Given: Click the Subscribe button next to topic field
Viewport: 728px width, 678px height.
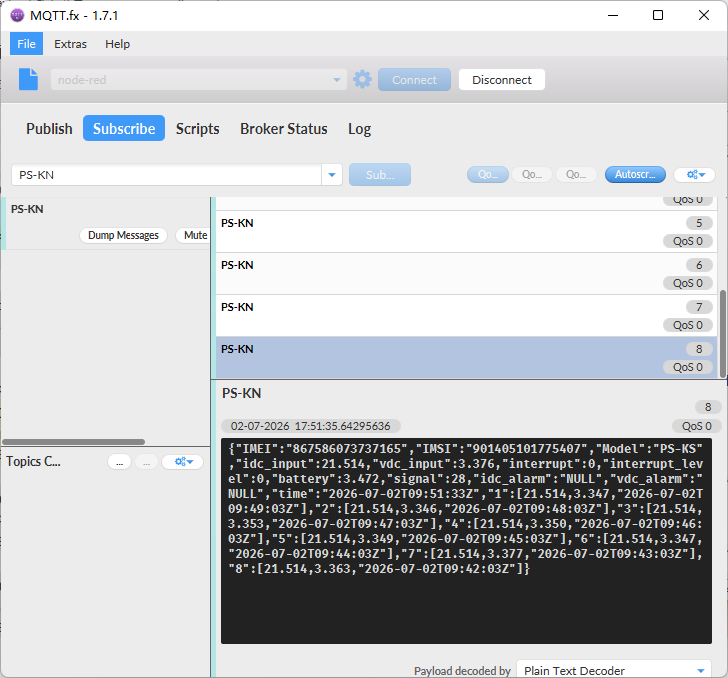Looking at the screenshot, I should (380, 175).
